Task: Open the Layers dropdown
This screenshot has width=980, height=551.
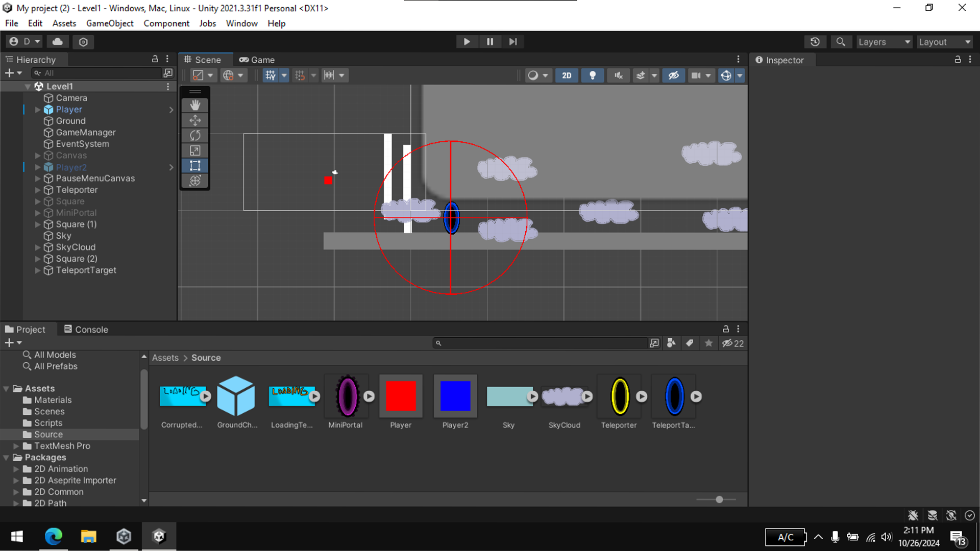Action: point(884,42)
